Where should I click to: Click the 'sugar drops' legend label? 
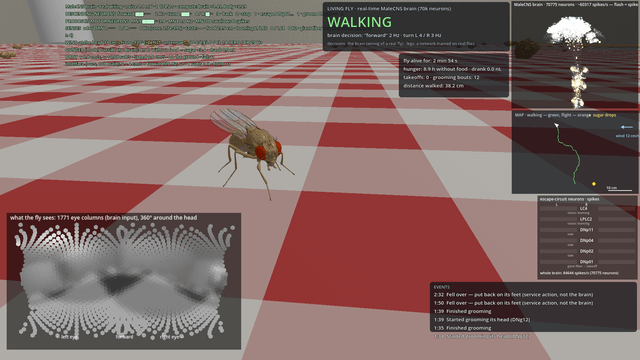click(x=604, y=116)
